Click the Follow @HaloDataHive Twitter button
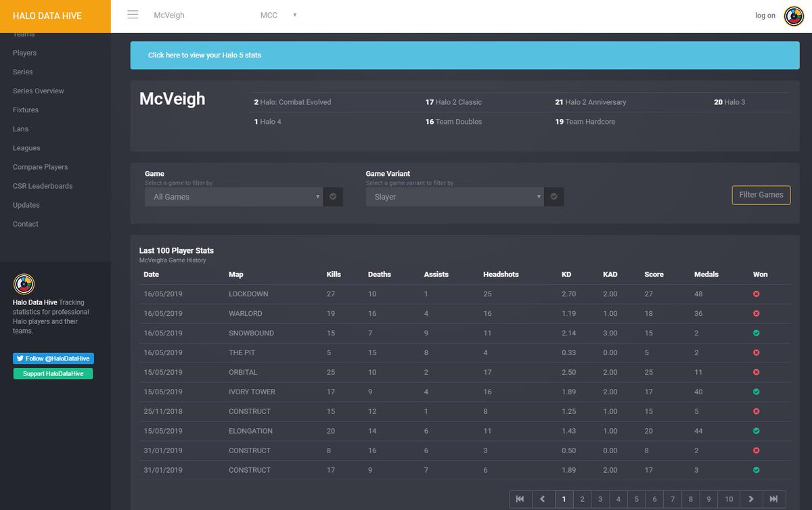This screenshot has height=510, width=812. [53, 358]
